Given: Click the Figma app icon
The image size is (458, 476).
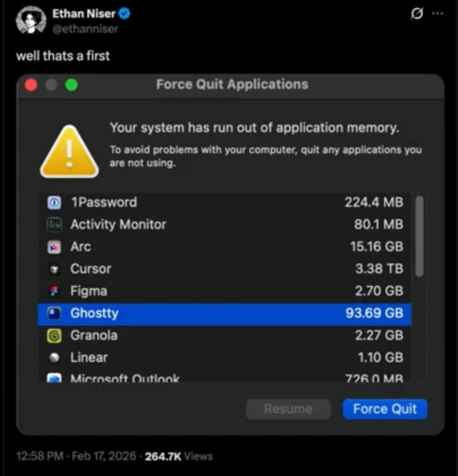Looking at the screenshot, I should (x=54, y=291).
